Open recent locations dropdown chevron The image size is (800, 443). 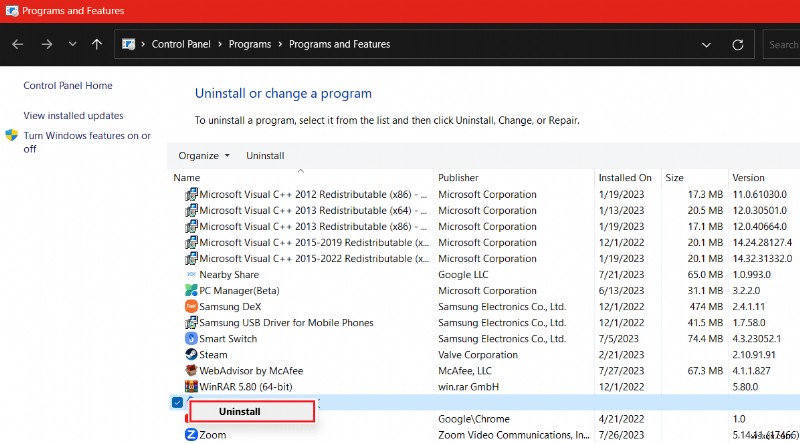[72, 44]
